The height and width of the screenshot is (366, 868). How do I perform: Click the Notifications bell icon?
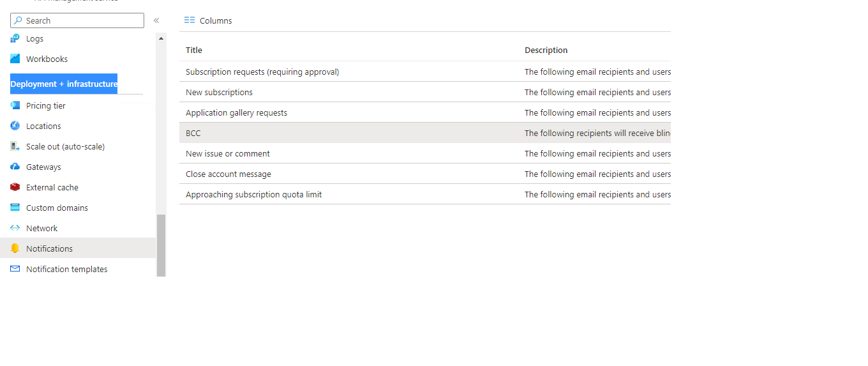coord(15,248)
